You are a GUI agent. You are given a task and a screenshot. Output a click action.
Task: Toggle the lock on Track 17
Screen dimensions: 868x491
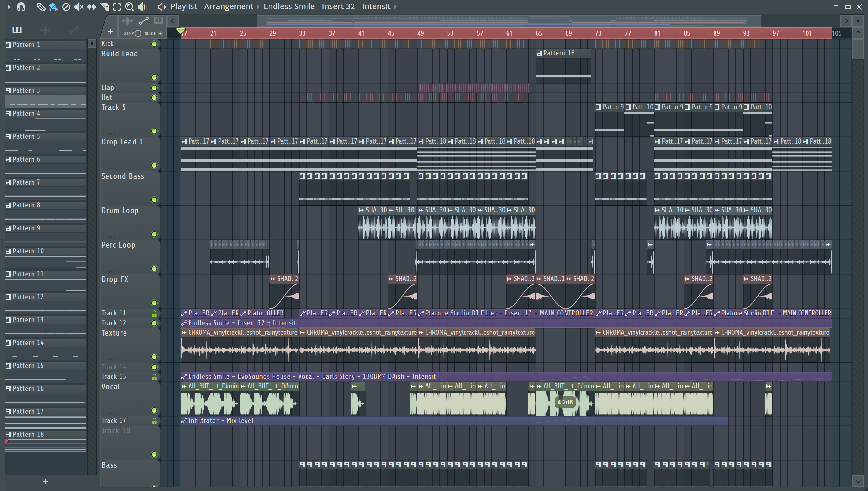(x=154, y=421)
